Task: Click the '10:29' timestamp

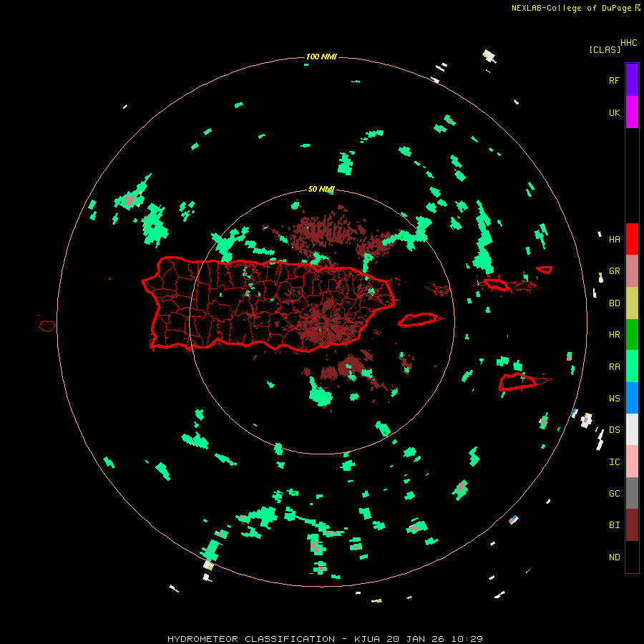Action: tap(467, 639)
